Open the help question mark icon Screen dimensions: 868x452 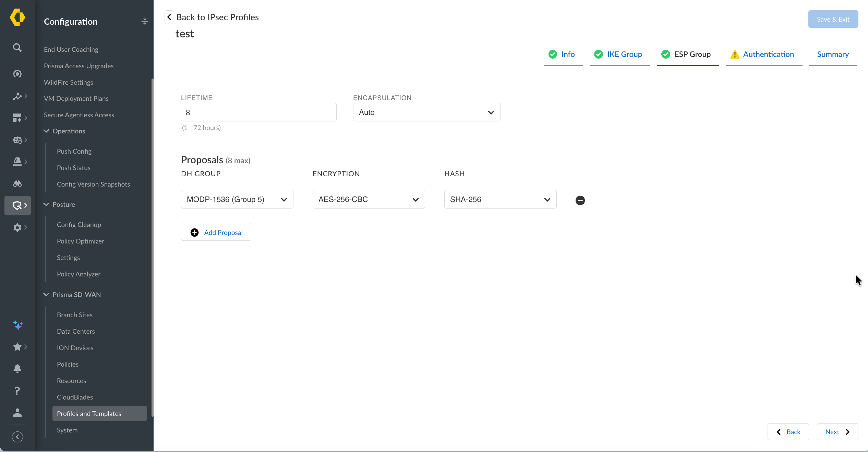pyautogui.click(x=17, y=391)
